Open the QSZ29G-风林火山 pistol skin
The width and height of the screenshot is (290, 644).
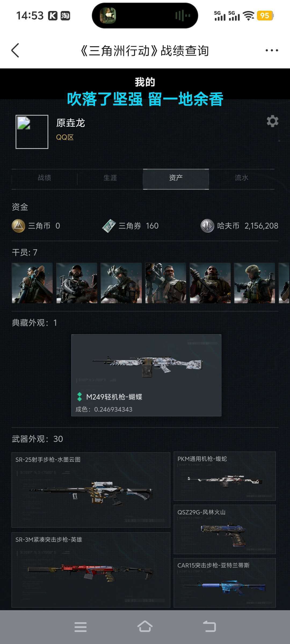[x=225, y=529]
